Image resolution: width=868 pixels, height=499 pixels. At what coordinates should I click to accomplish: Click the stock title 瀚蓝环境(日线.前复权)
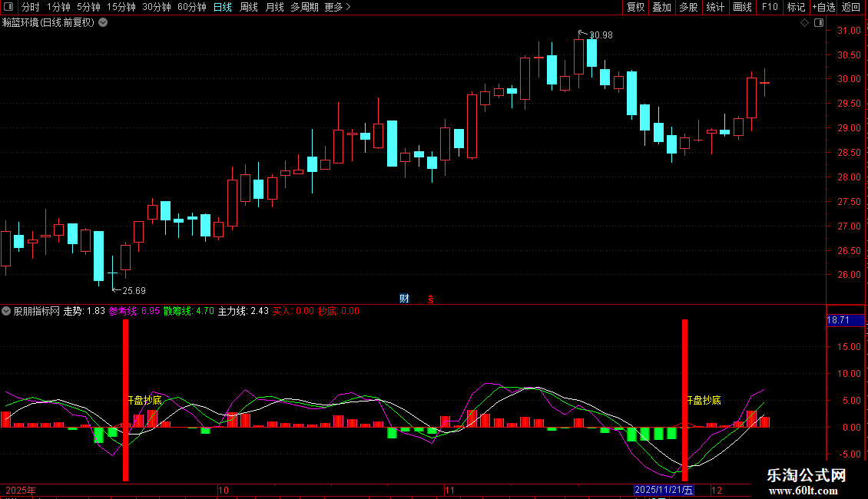[48, 23]
